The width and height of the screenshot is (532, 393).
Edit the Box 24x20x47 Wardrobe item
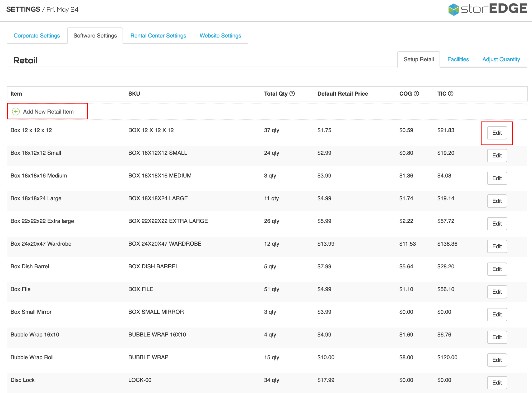[x=497, y=246]
